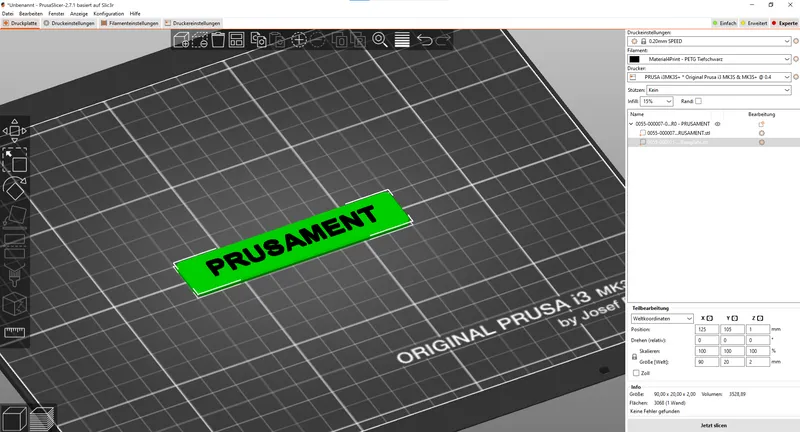The width and height of the screenshot is (800, 432).
Task: Open variable layer height tool
Action: pos(402,40)
